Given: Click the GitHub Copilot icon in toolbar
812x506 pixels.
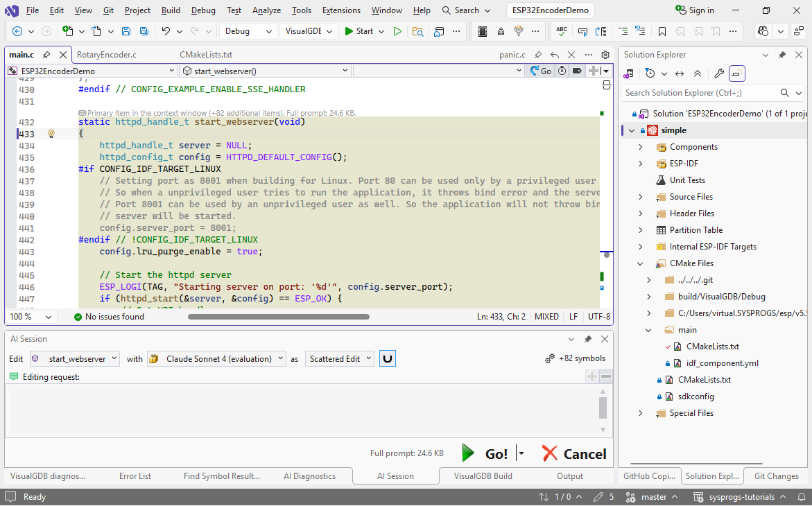Looking at the screenshot, I should pos(763,31).
